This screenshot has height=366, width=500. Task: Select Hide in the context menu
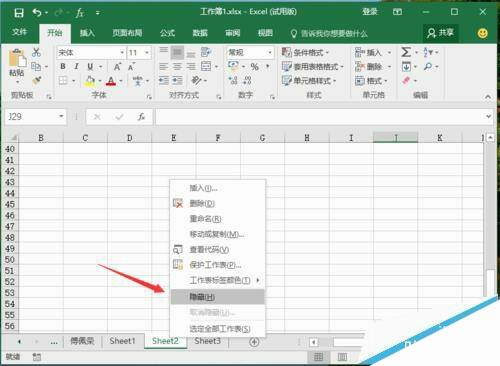217,297
